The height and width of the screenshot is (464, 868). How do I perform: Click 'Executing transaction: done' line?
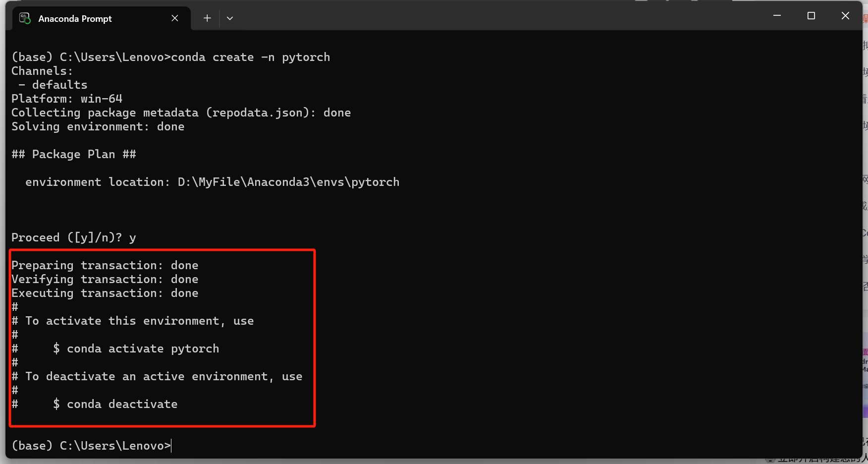[105, 293]
